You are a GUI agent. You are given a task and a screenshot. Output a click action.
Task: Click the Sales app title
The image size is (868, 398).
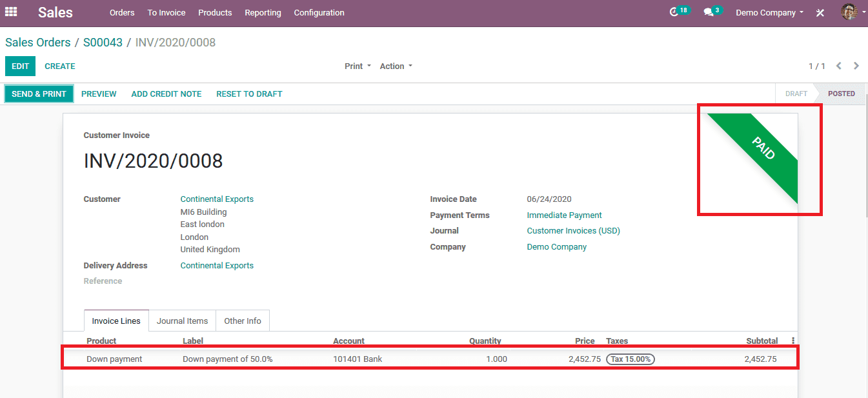pyautogui.click(x=56, y=12)
